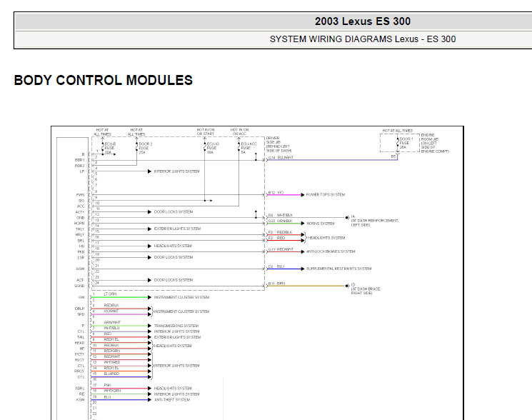Click 'ANTI-LOCK BRAKES SYSTEM' label
This screenshot has width=532, height=420.
pyautogui.click(x=331, y=251)
